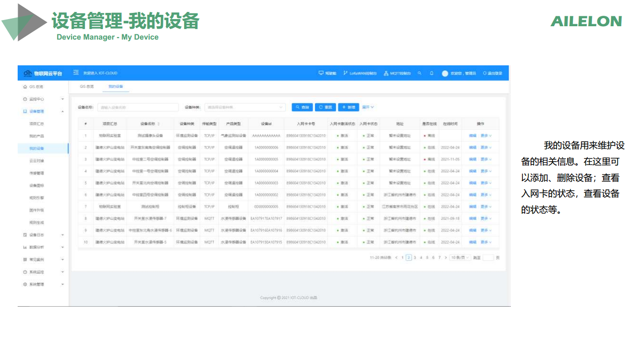Go to pagination page 3
Viewport: 644px width, 362px height.
(415, 258)
